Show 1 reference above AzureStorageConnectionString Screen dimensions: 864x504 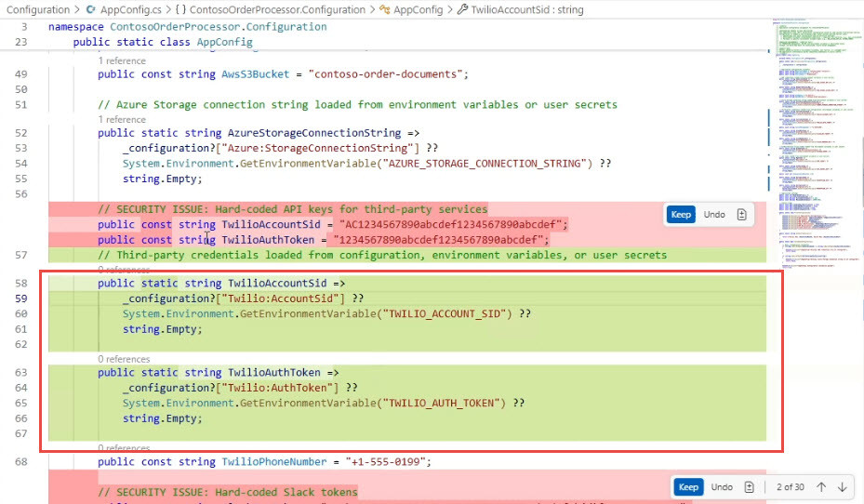[122, 120]
